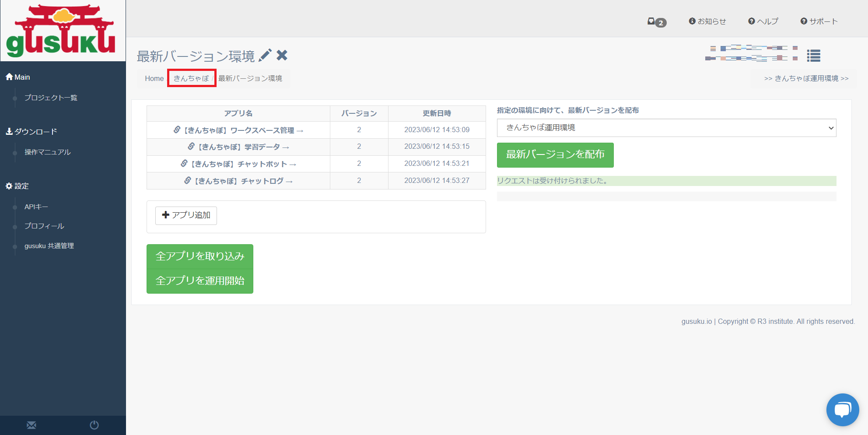Click the pencil edit icon beside the title
The width and height of the screenshot is (868, 435).
click(265, 56)
